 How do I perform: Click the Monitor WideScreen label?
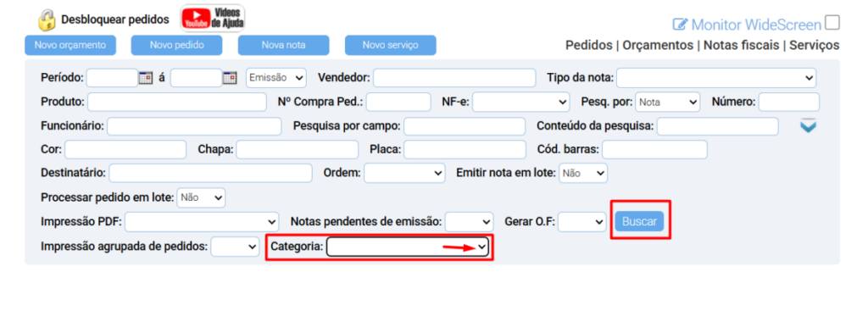756,25
